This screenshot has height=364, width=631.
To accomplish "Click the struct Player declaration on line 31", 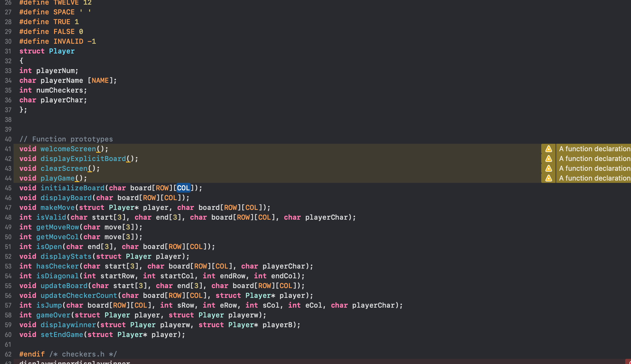I will point(47,51).
